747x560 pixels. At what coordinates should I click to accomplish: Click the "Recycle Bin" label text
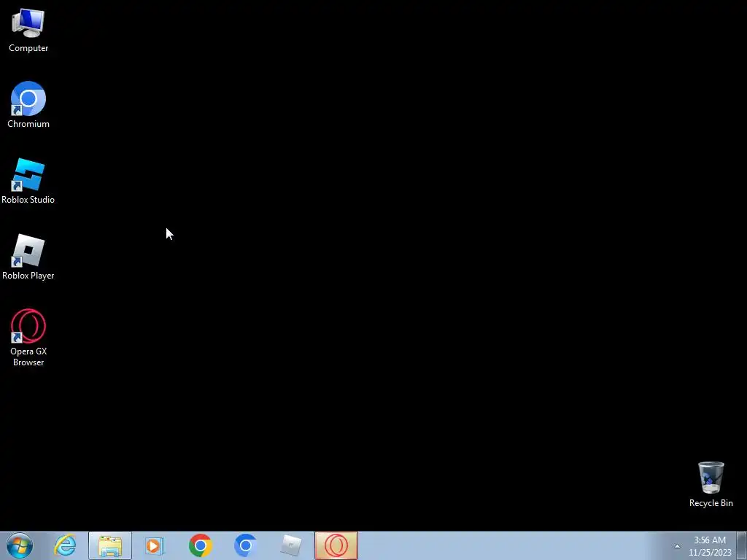coord(711,503)
